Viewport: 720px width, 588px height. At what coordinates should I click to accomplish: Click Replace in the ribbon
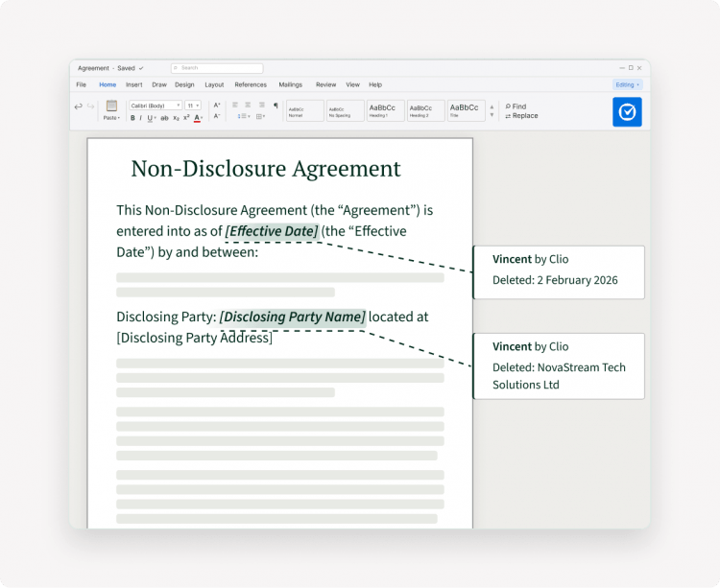pyautogui.click(x=521, y=116)
